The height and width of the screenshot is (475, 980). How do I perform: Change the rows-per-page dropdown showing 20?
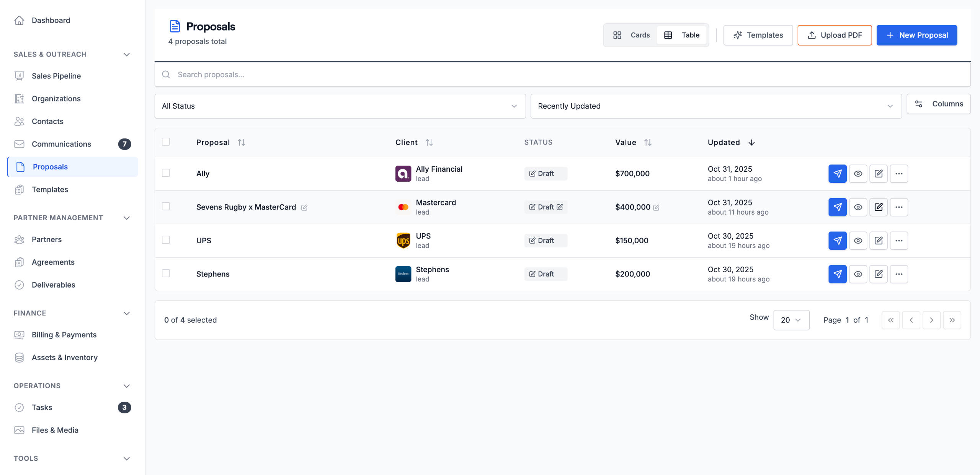791,320
